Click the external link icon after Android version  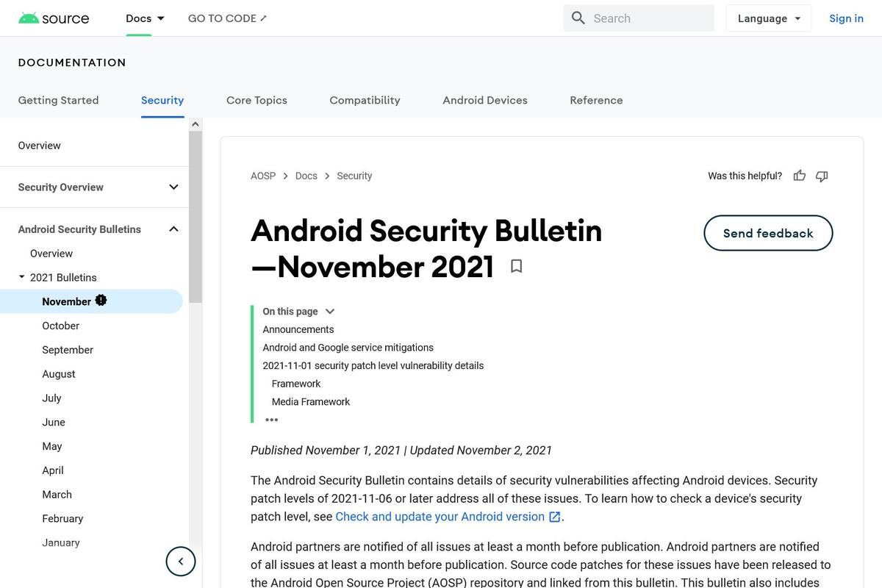point(555,517)
